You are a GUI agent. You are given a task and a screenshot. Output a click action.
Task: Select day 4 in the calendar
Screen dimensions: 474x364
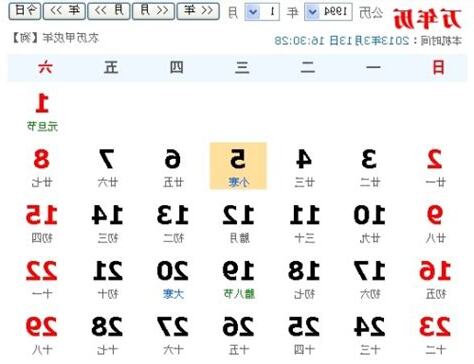coord(304,168)
